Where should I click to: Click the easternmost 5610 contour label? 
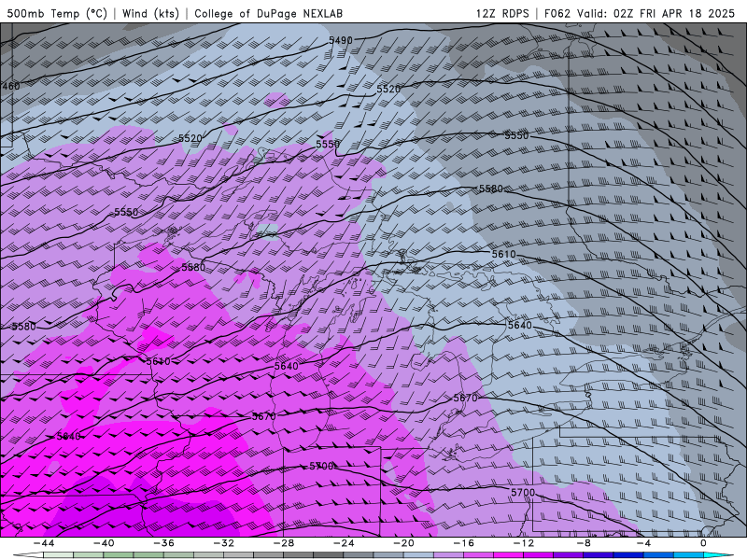(503, 254)
